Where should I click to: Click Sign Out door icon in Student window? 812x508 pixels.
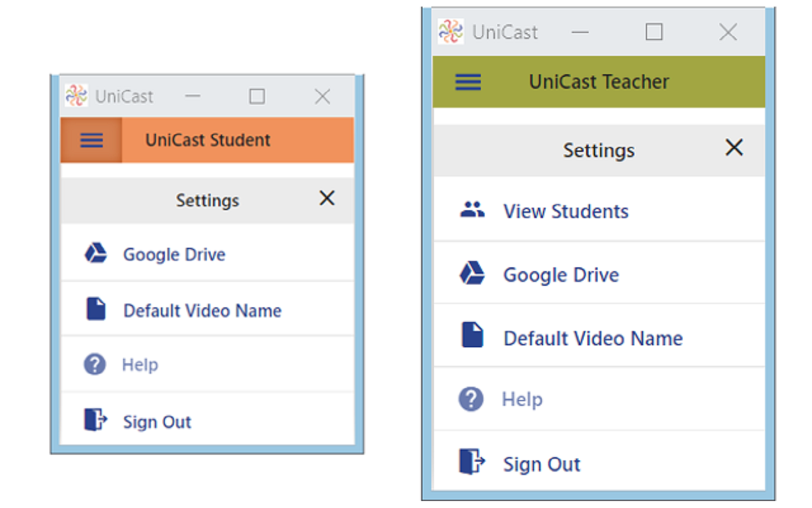click(96, 420)
